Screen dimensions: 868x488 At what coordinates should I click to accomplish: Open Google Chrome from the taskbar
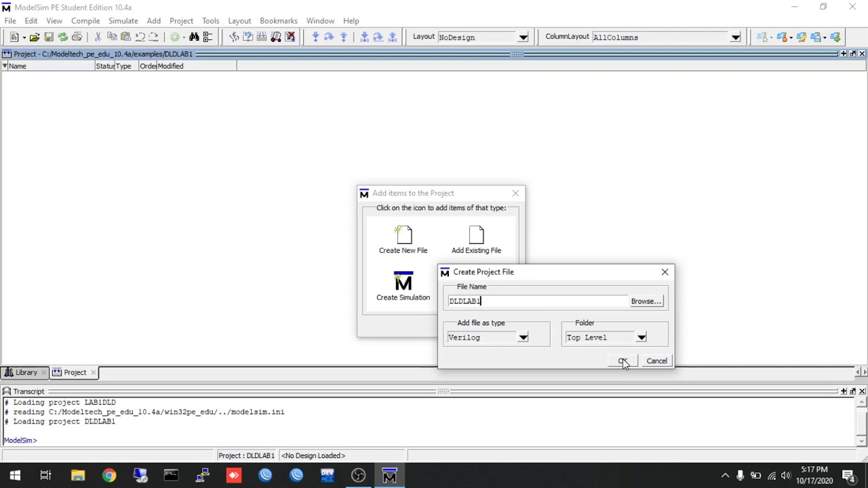point(109,476)
